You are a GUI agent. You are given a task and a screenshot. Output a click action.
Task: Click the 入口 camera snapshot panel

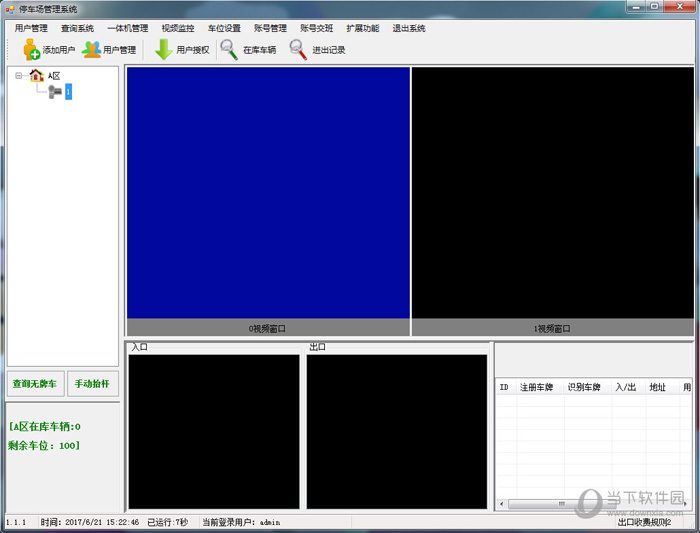tap(214, 431)
